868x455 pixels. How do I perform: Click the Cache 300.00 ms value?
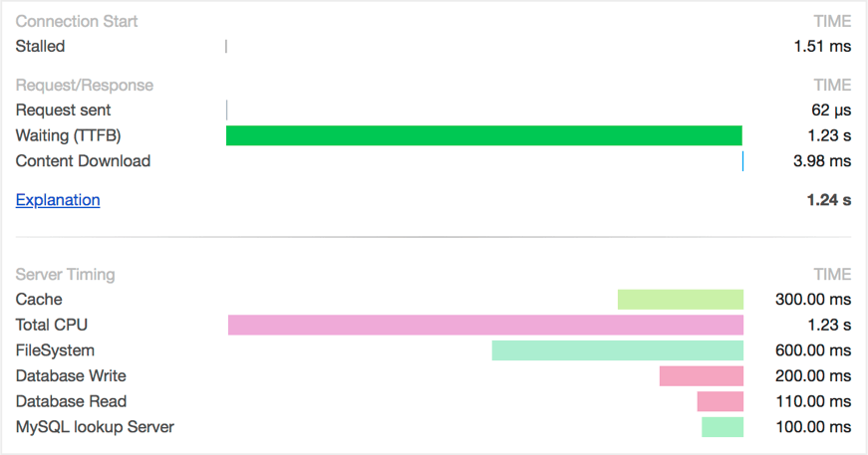813,300
